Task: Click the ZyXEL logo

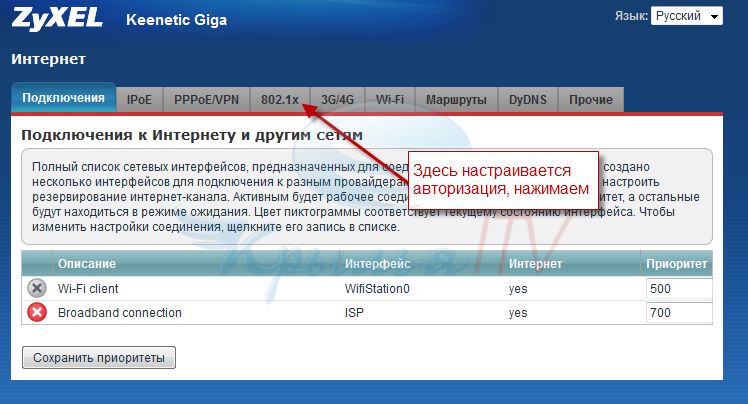Action: [57, 20]
